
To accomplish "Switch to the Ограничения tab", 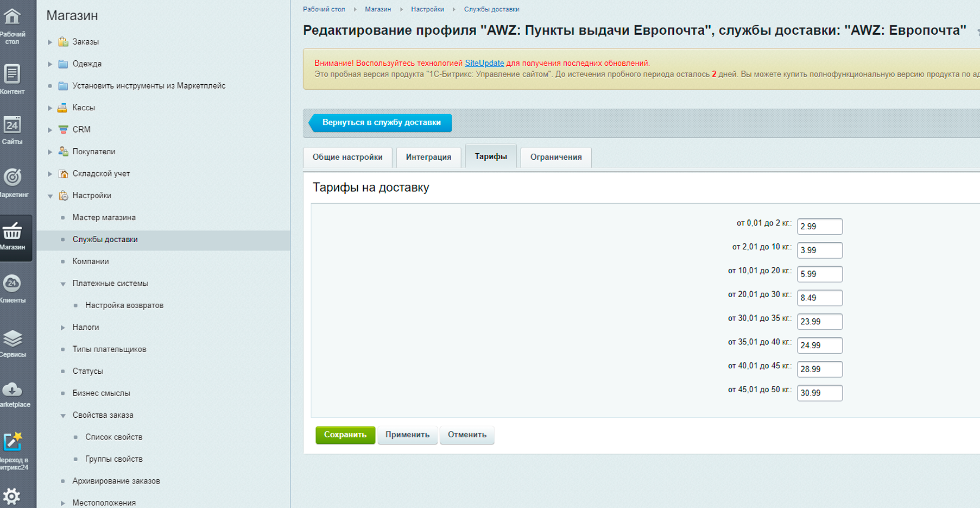I will (556, 157).
